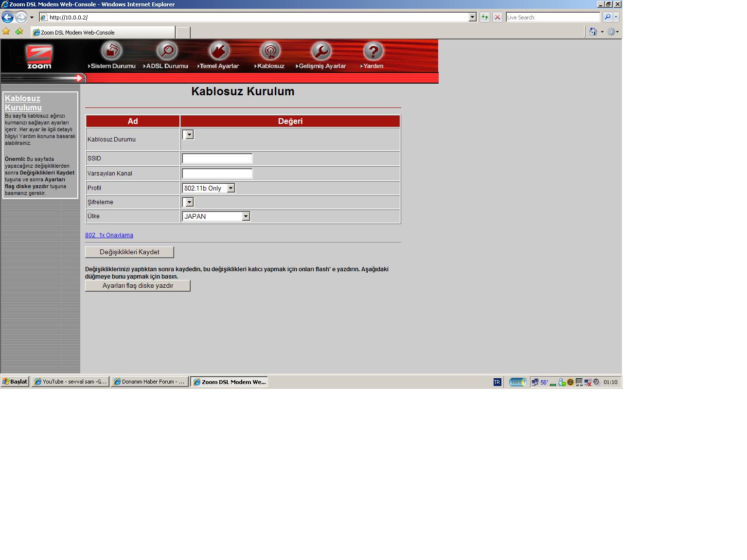The width and height of the screenshot is (747, 560).
Task: Open Kablosuz wireless icon
Action: tap(270, 51)
